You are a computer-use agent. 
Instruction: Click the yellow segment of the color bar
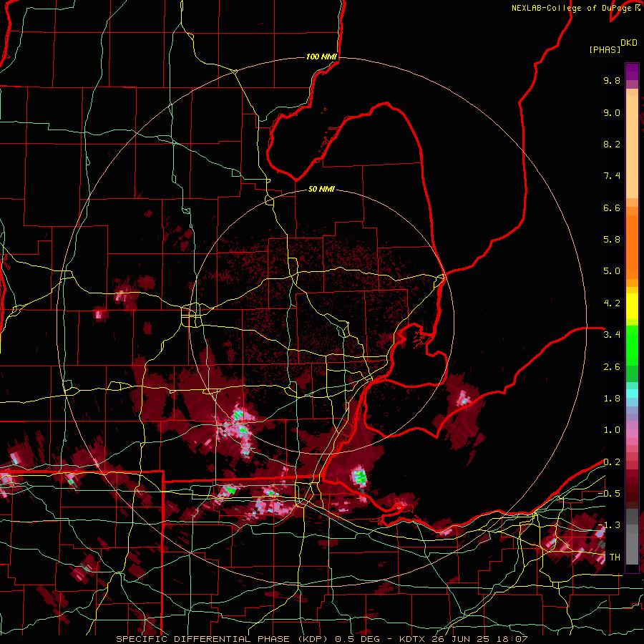pos(632,306)
